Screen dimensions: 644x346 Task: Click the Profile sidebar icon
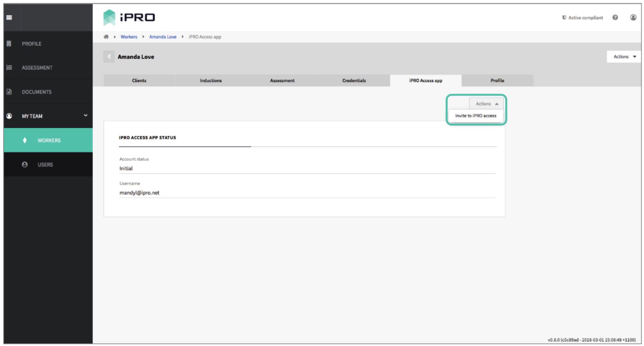9,43
